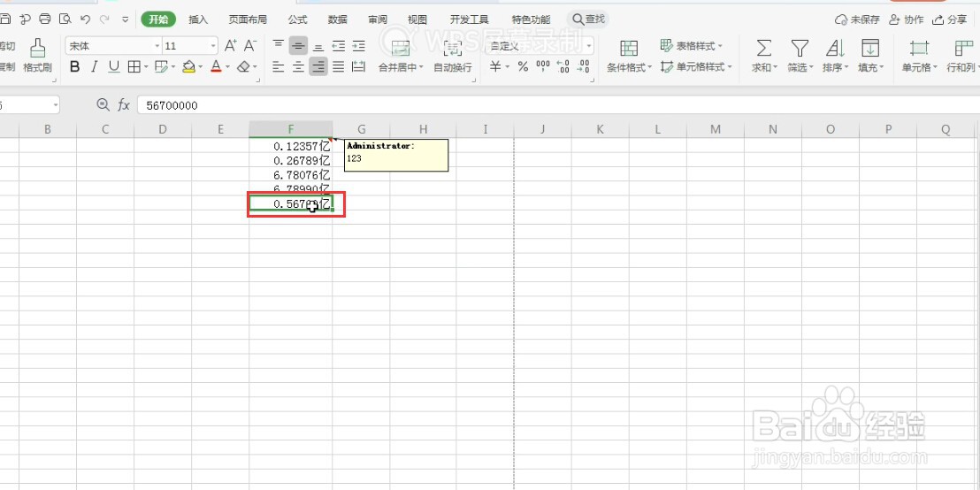980x490 pixels.
Task: Switch to the 数据 (Data) tab
Action: 338,19
